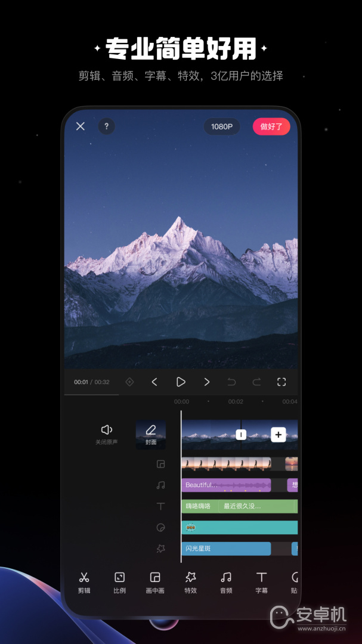The width and height of the screenshot is (362, 644).
Task: Open the 字幕 subtitle tool
Action: click(262, 583)
